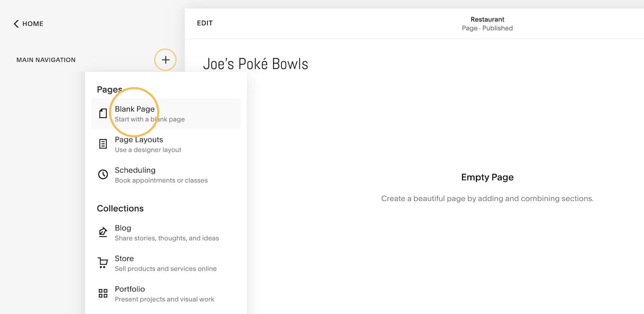
Task: Click the MAIN NAVIGATION section label
Action: click(x=46, y=59)
